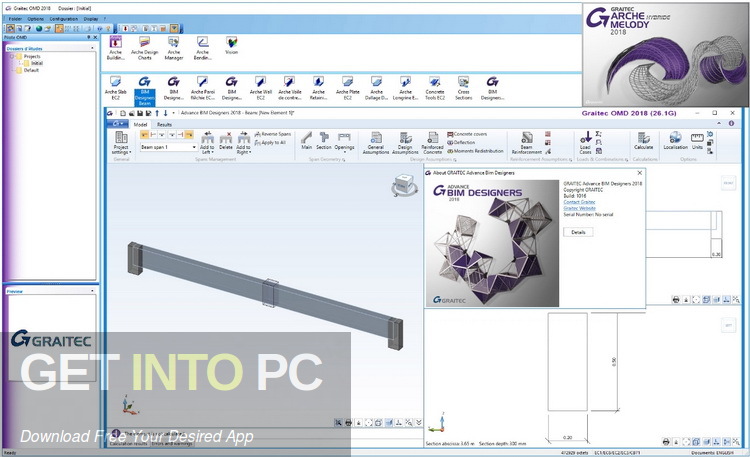Open the application G menu button
750x457 pixels.
(117, 124)
